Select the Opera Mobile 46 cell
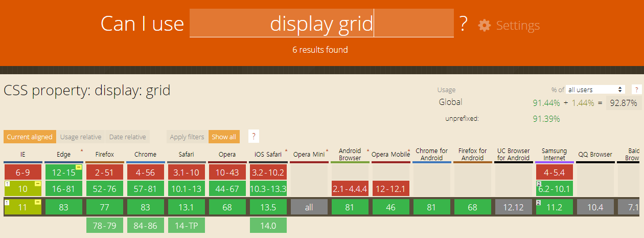This screenshot has width=644, height=238. (x=391, y=207)
